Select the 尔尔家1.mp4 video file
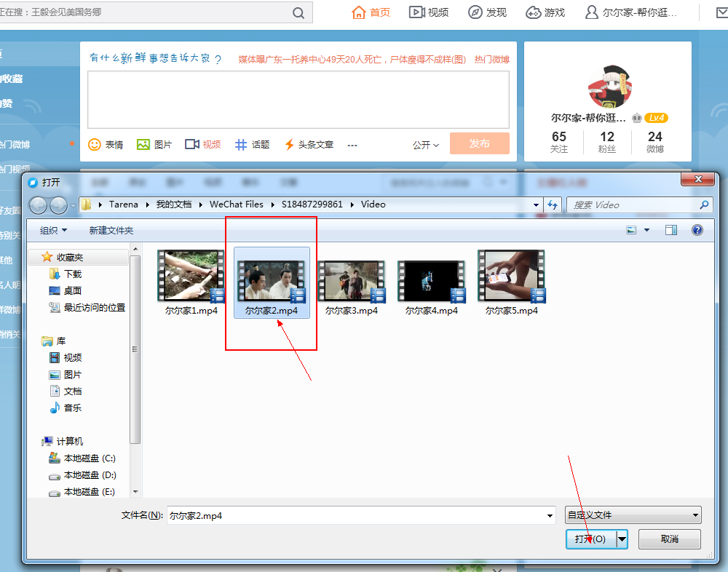Viewport: 728px width, 572px height. point(191,283)
